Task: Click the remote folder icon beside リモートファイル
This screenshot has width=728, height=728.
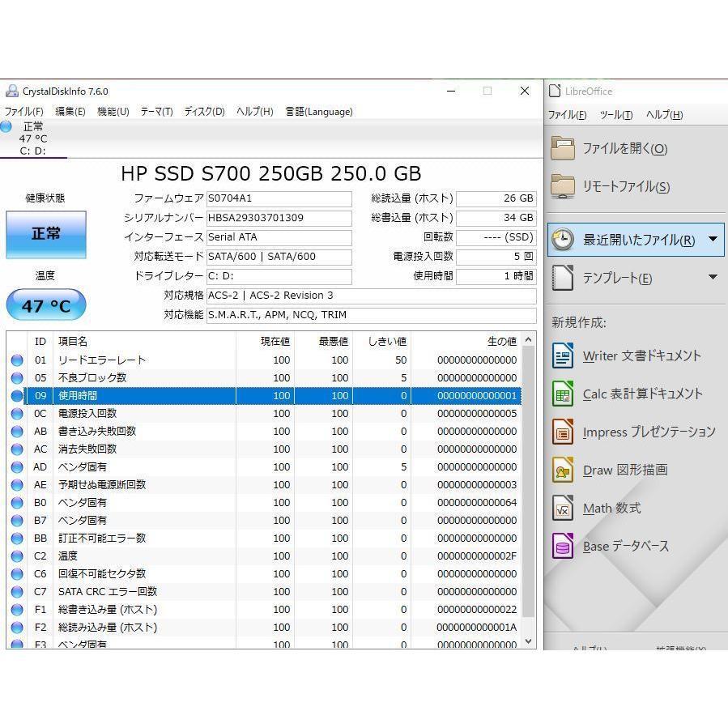Action: point(563,186)
